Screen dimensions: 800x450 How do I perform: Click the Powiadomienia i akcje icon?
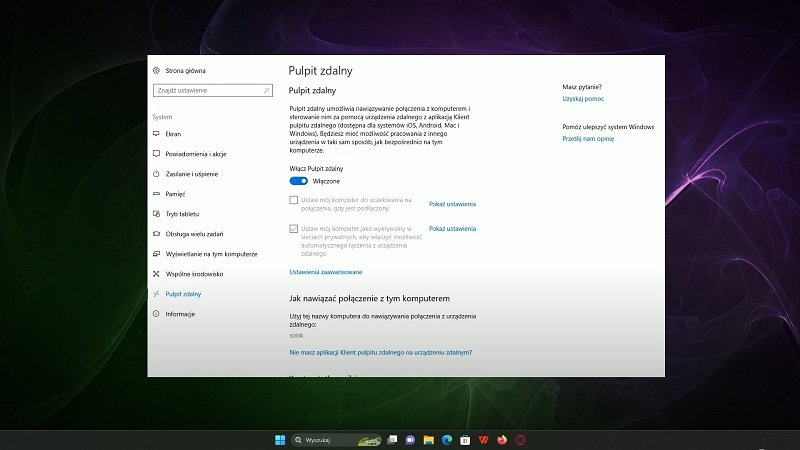(157, 154)
